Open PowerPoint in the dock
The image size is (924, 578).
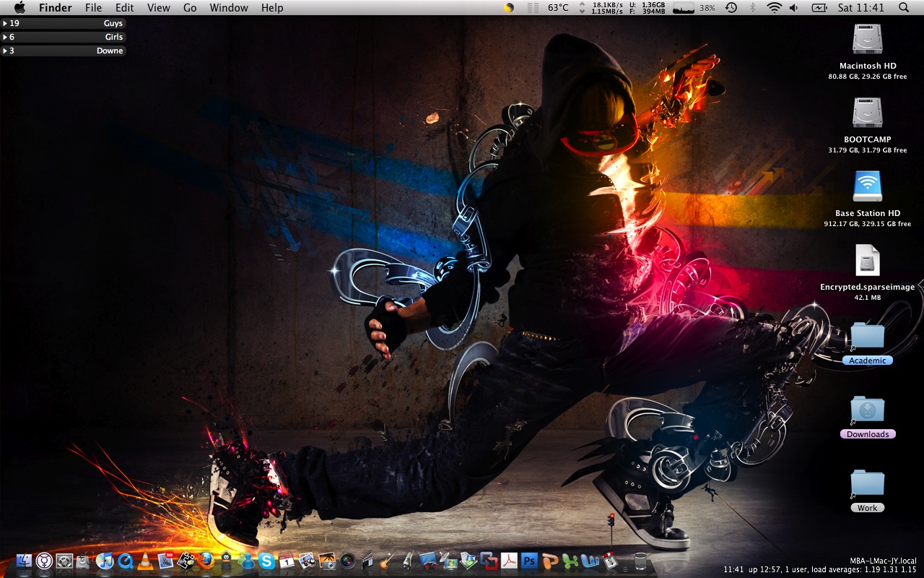point(549,560)
